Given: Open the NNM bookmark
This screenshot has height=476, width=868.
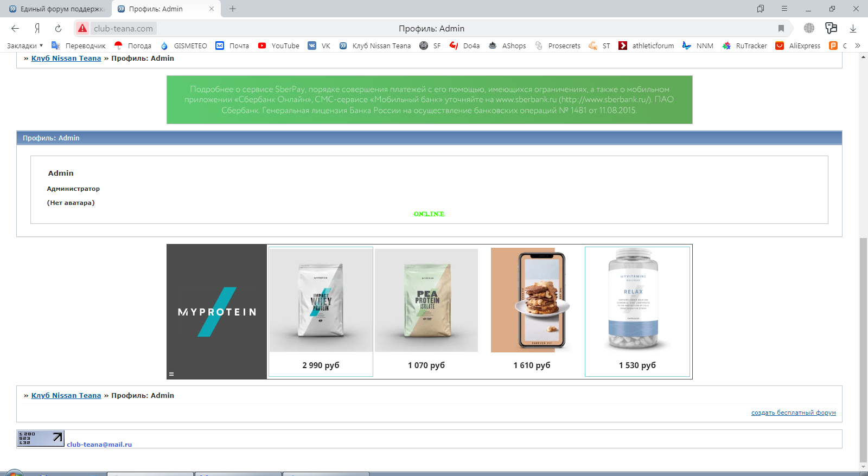Looking at the screenshot, I should (x=698, y=46).
